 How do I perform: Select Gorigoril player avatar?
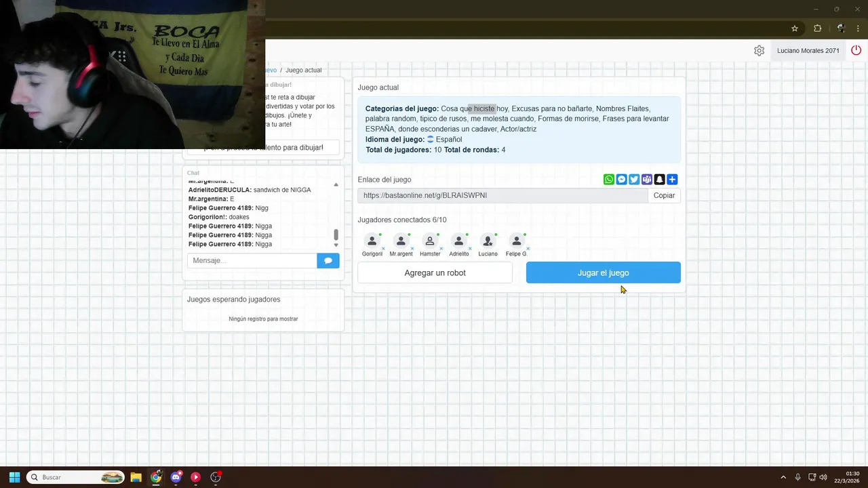(372, 241)
